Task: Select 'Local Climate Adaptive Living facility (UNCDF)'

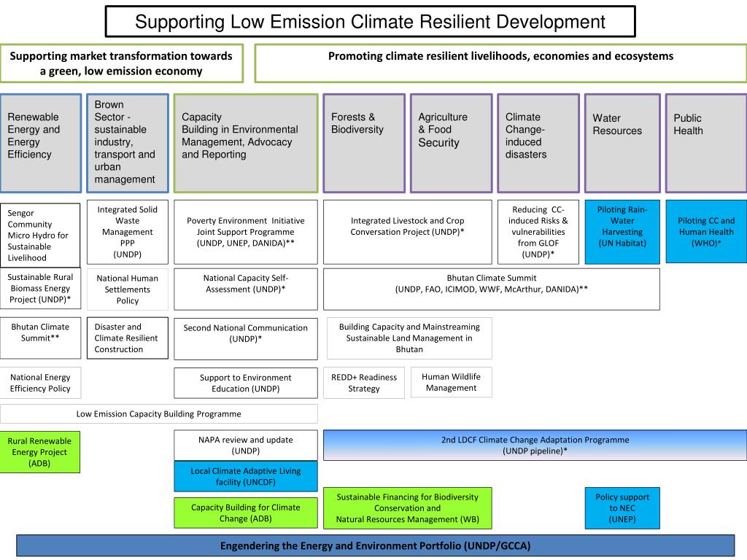Action: tap(246, 476)
